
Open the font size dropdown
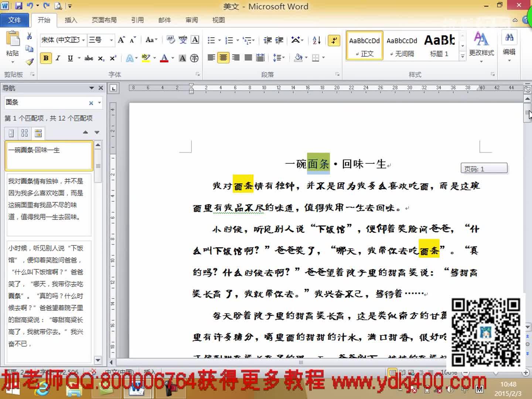point(112,40)
